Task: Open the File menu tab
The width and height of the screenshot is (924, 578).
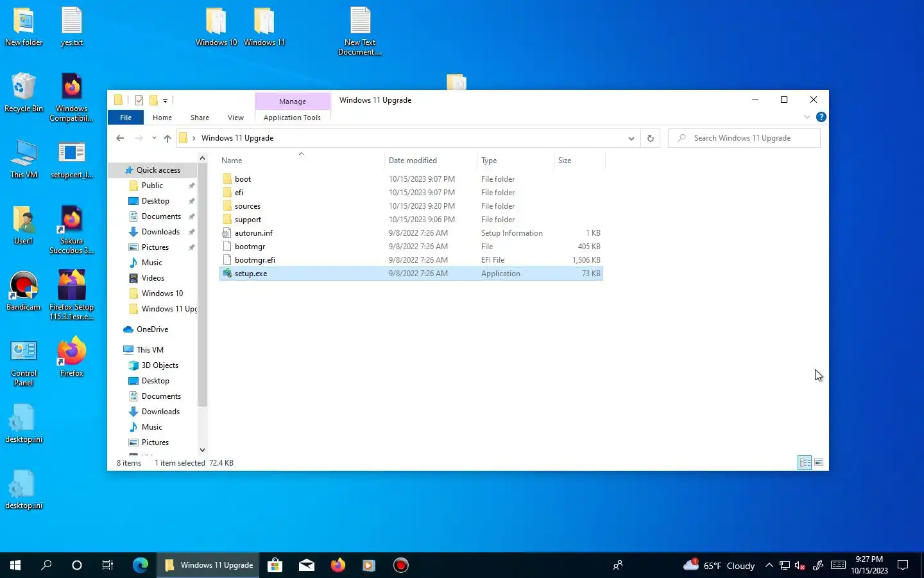Action: tap(126, 118)
